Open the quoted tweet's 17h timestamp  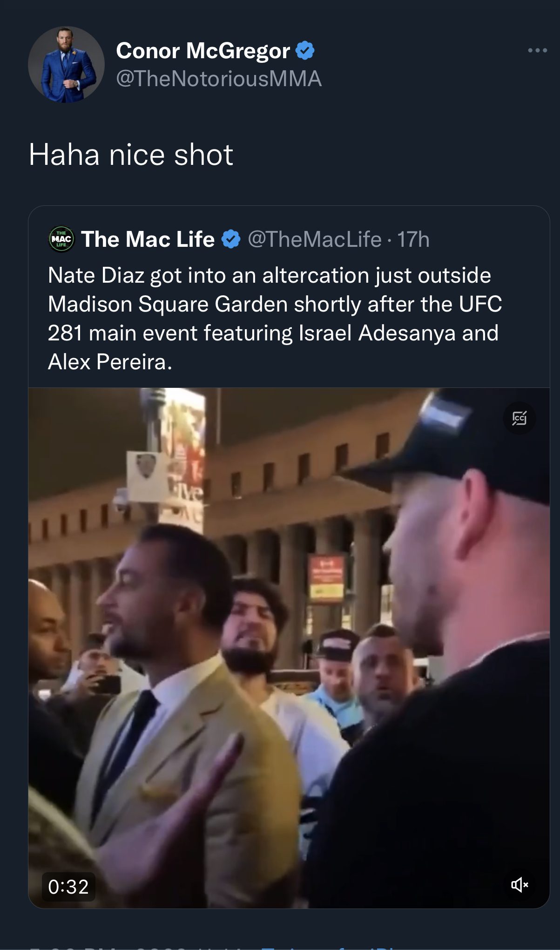click(x=413, y=239)
